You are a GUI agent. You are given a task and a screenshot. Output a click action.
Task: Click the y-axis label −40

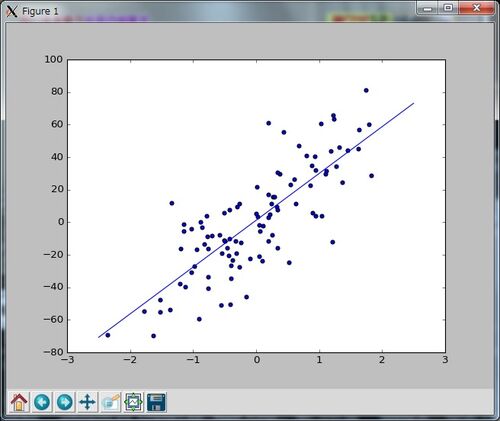tap(54, 287)
